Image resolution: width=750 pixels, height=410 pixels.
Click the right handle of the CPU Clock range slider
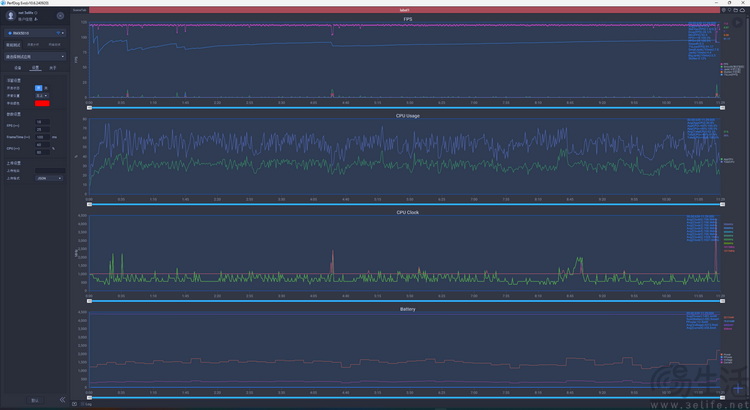pyautogui.click(x=722, y=301)
